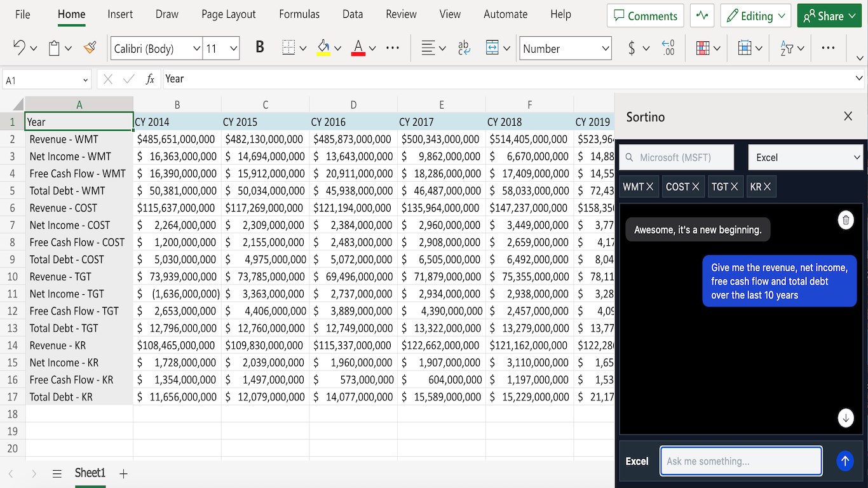Screen dimensions: 868x488
Task: Jump to chat bottom arrow icon
Action: (846, 418)
